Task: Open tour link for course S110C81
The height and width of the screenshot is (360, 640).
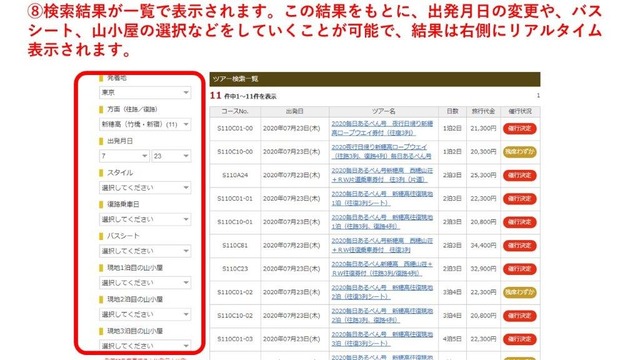Action: point(382,245)
